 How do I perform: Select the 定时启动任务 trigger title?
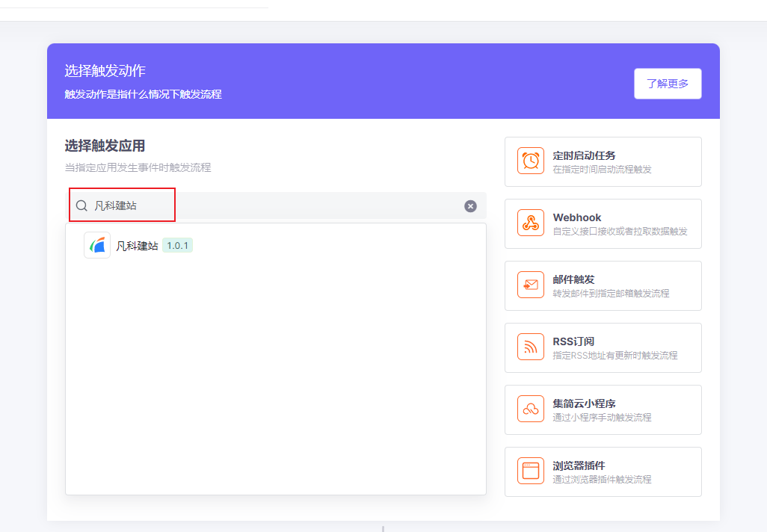[584, 155]
